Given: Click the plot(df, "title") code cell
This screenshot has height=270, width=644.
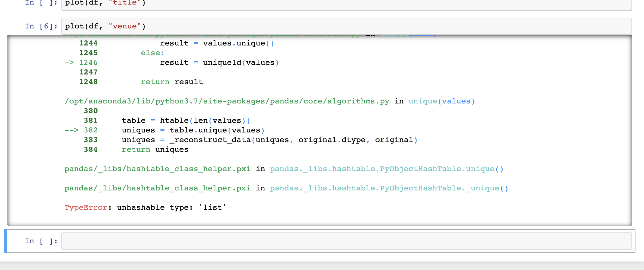Looking at the screenshot, I should point(346,5).
